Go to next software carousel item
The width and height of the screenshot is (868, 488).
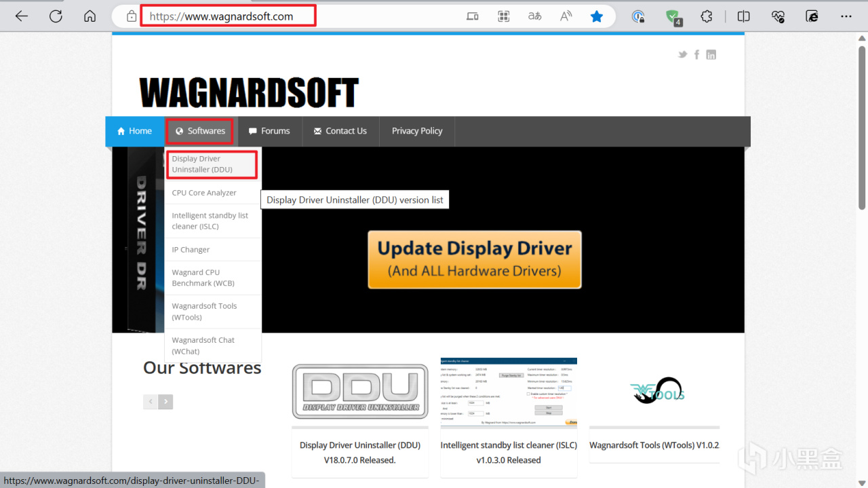[x=165, y=402]
